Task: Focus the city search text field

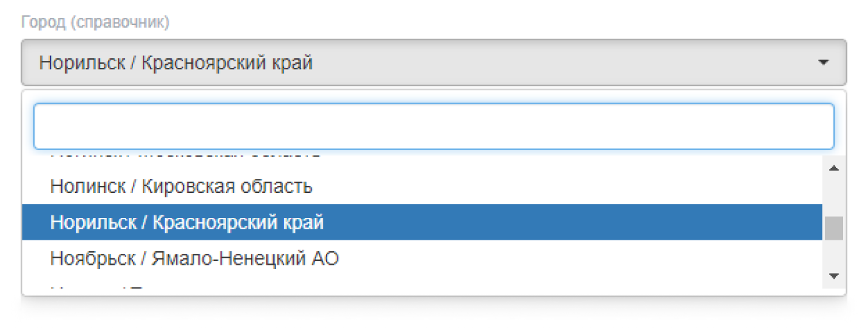Action: pyautogui.click(x=433, y=126)
